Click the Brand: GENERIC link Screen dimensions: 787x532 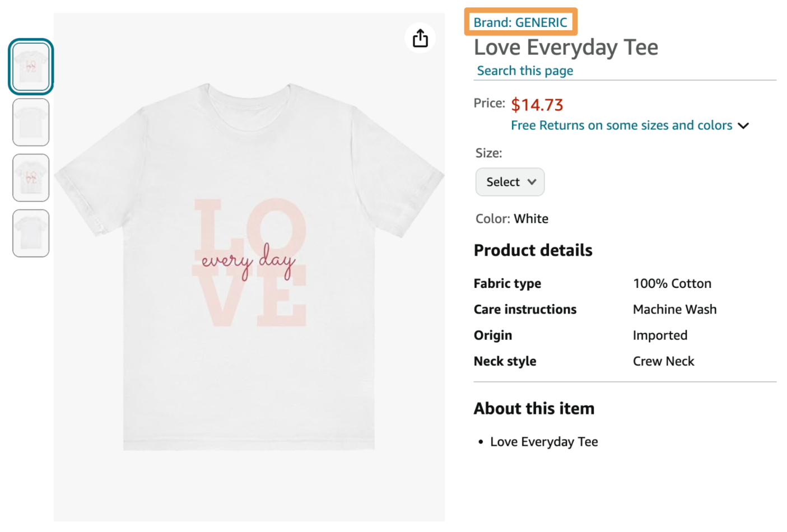pos(520,22)
